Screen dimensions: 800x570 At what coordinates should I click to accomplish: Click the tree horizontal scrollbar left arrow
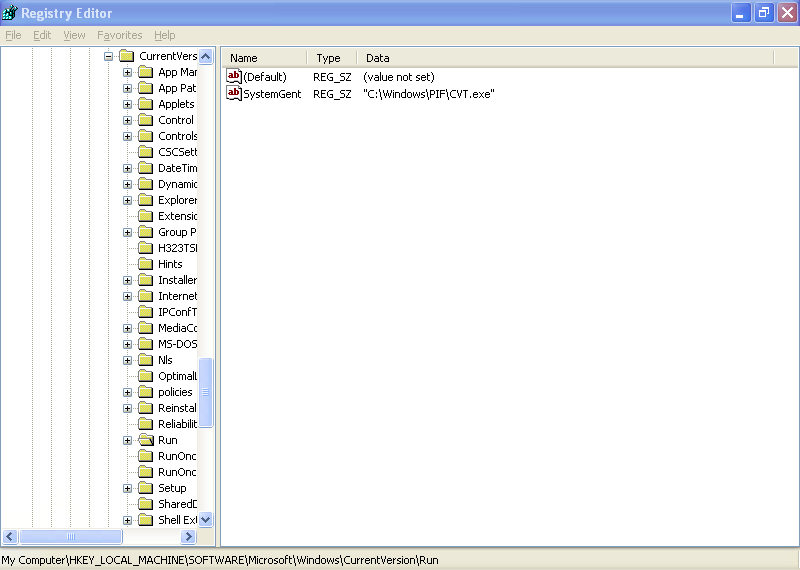(10, 536)
